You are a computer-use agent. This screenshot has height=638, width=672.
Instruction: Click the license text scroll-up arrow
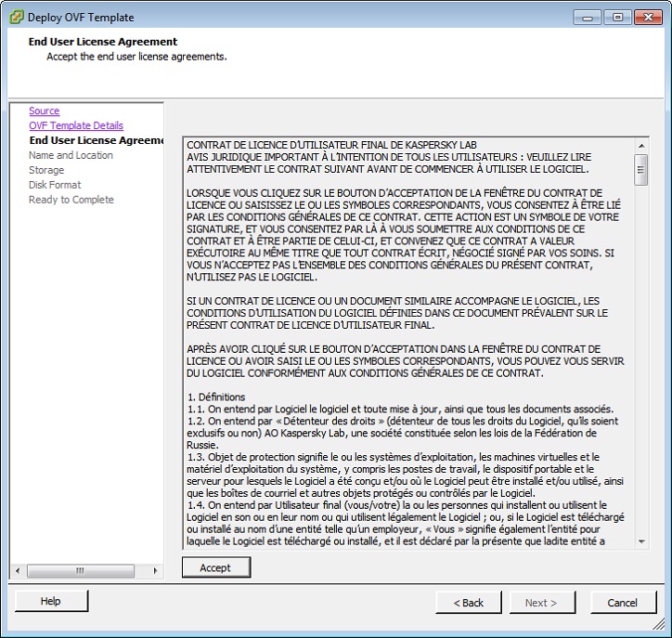click(641, 146)
